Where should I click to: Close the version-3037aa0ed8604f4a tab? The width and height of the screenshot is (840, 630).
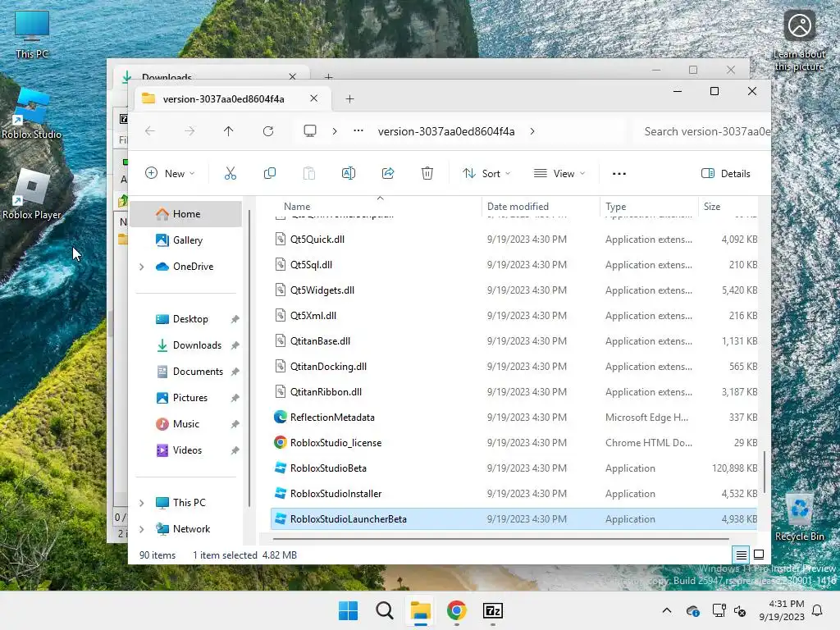coord(314,98)
